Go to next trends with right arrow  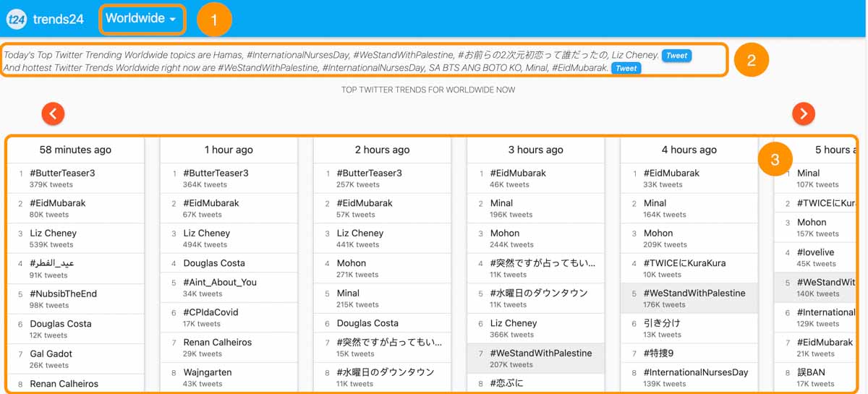pos(804,114)
